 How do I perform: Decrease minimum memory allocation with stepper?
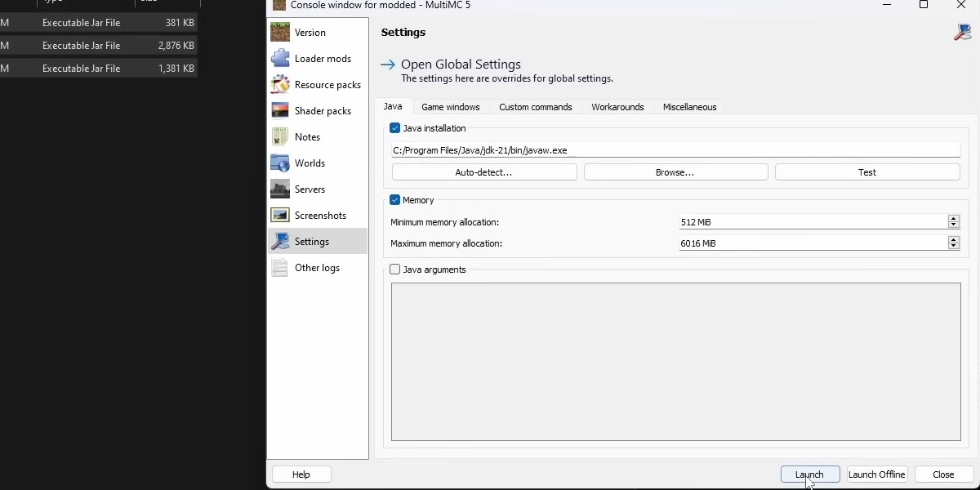click(953, 225)
